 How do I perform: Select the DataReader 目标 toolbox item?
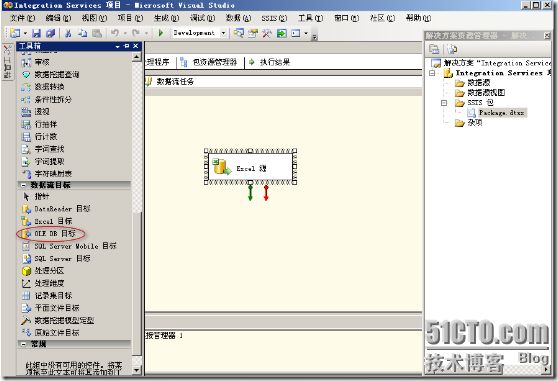pyautogui.click(x=56, y=209)
